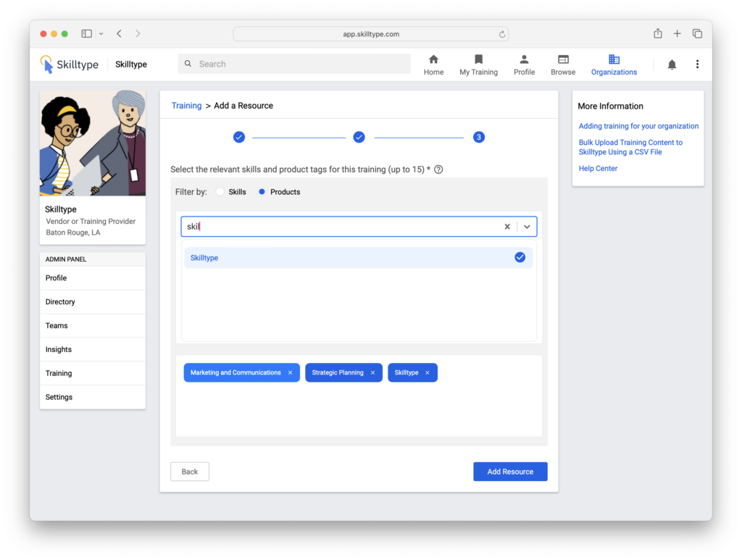Reload the page in address bar
Screen dimensions: 742x560
click(501, 34)
